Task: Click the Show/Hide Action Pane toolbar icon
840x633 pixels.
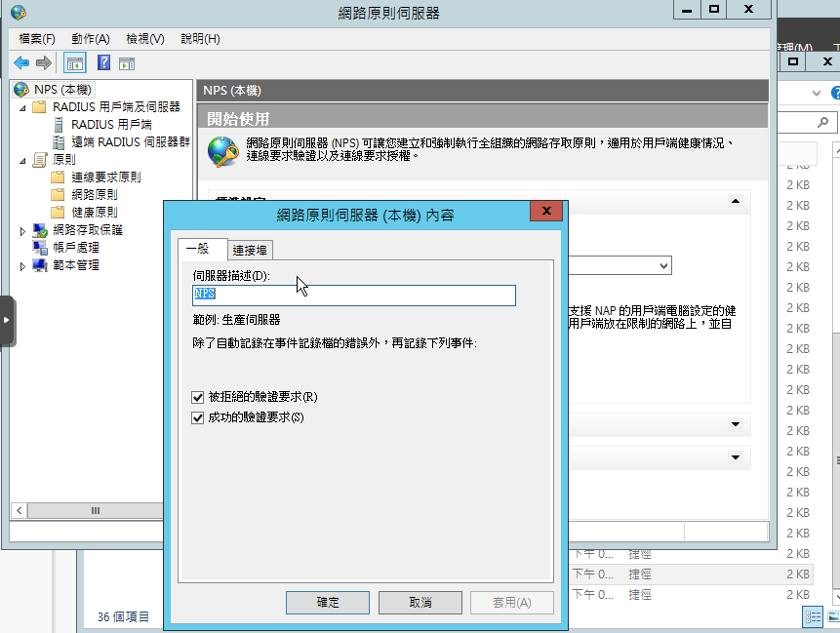Action: pyautogui.click(x=127, y=63)
